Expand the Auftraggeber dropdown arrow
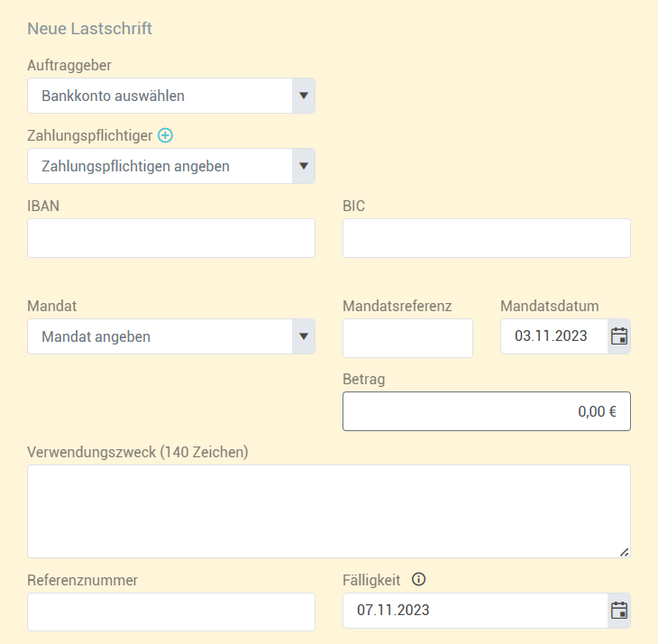 304,96
